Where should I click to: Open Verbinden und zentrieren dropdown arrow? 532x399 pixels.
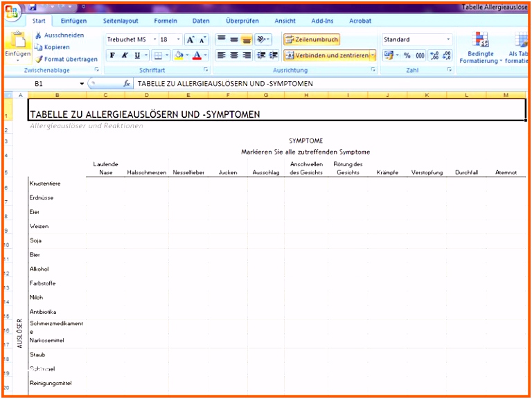(373, 55)
